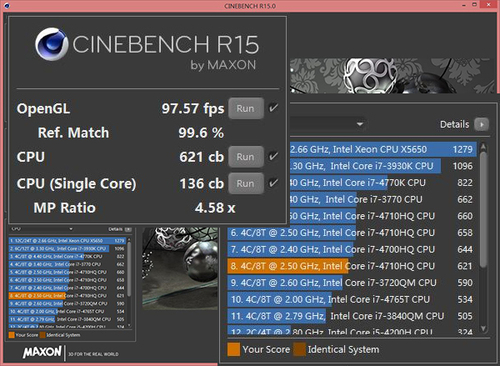Click the OpenGL 97.57 fps result

(x=193, y=109)
